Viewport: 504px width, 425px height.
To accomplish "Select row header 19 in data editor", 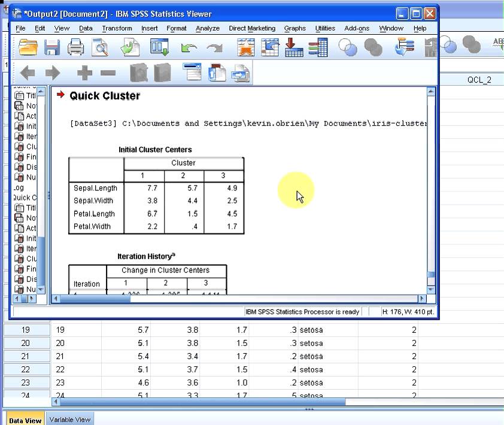I will point(26,330).
